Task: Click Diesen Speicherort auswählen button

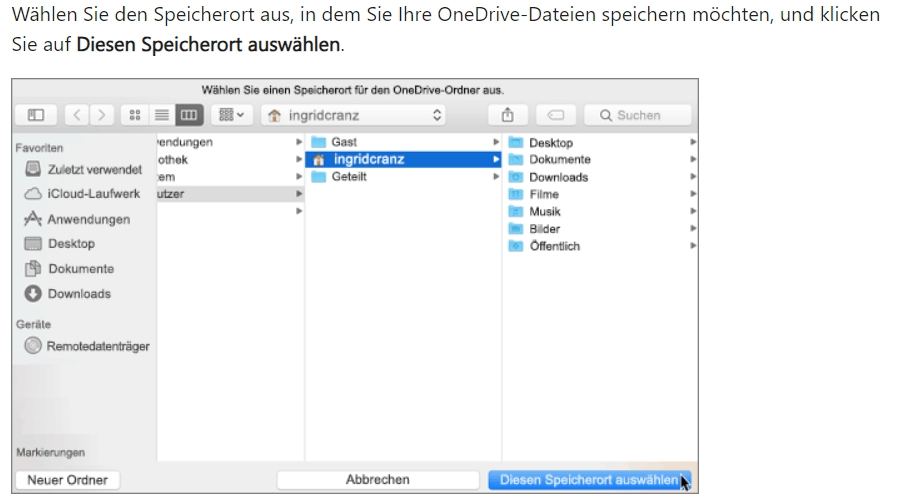Action: pos(589,480)
